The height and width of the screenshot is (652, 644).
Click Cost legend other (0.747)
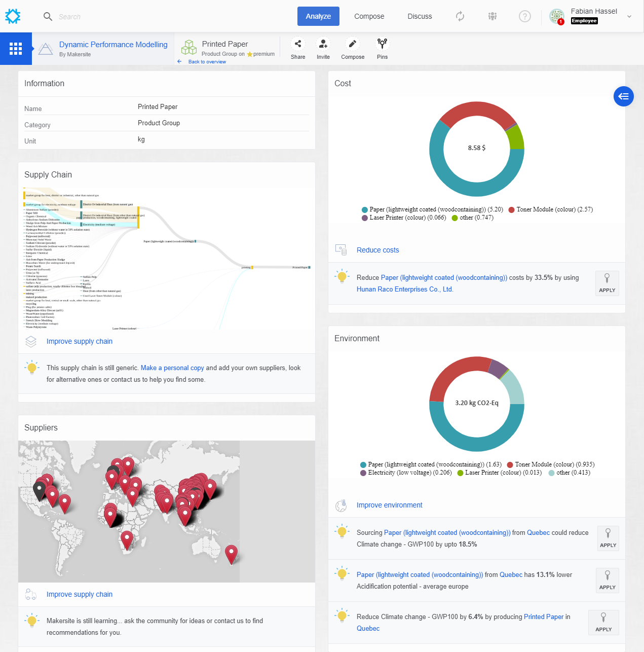point(472,218)
